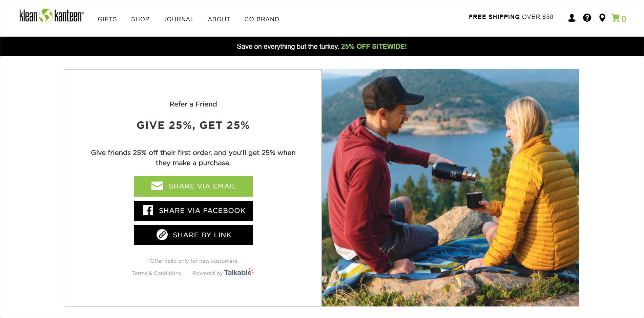Open the SHOP menu
644x318 pixels.
click(x=140, y=19)
